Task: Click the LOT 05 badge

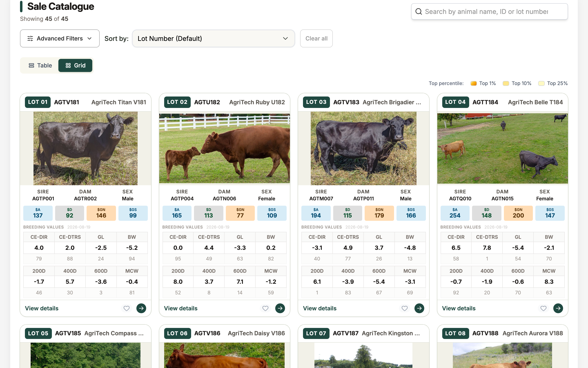Action: [38, 333]
